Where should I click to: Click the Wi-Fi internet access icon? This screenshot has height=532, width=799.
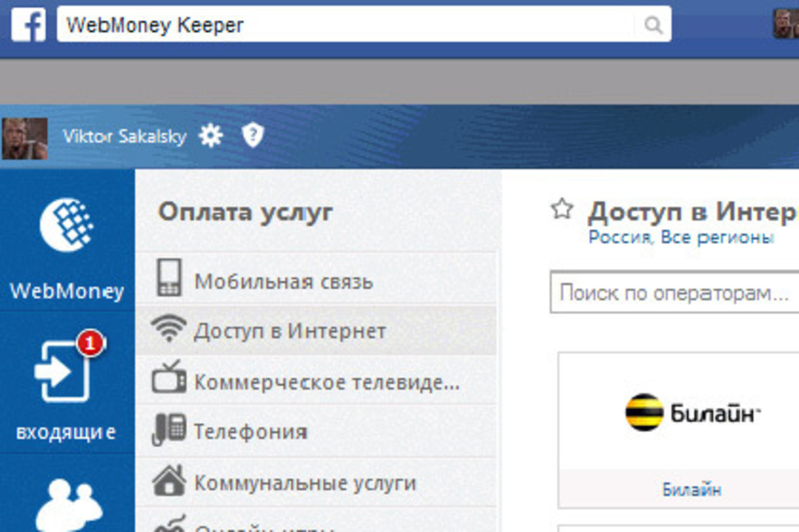pyautogui.click(x=169, y=328)
